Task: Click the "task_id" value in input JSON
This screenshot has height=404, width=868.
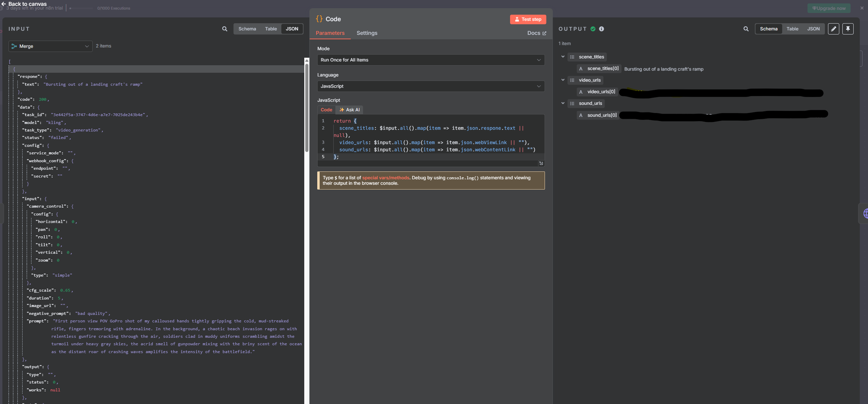Action: click(x=98, y=115)
